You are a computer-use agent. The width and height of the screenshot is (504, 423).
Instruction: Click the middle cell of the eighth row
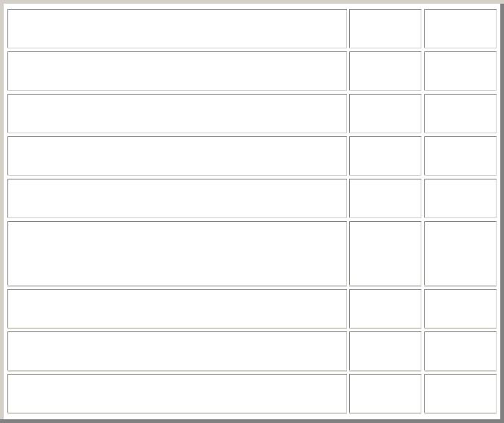click(385, 352)
